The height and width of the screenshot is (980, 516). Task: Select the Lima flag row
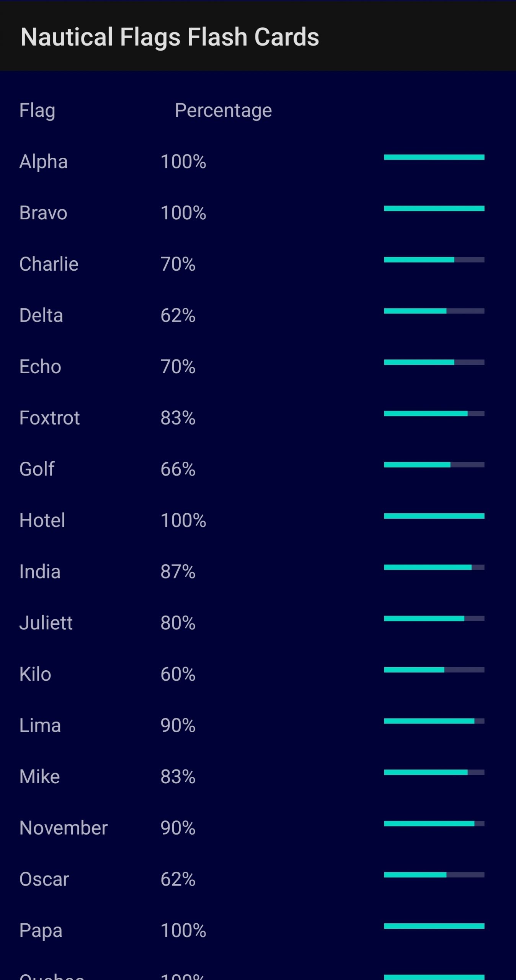click(x=40, y=725)
